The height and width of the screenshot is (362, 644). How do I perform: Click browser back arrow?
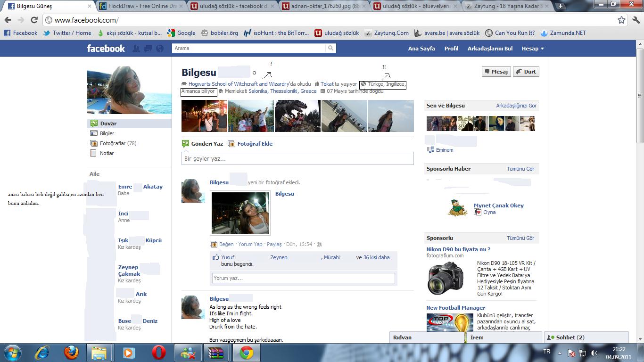[x=8, y=20]
